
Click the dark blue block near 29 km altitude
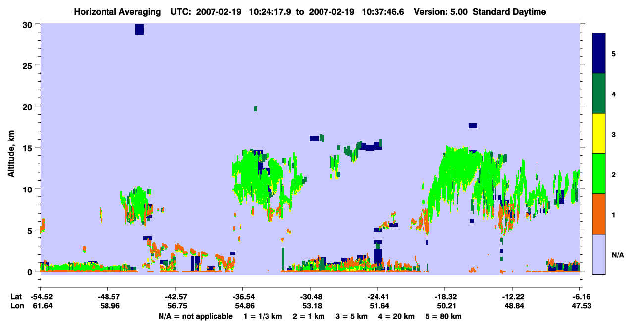tap(139, 29)
